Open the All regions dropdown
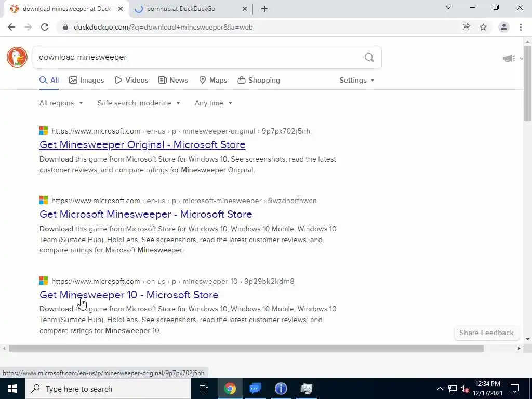The width and height of the screenshot is (532, 399). point(61,103)
